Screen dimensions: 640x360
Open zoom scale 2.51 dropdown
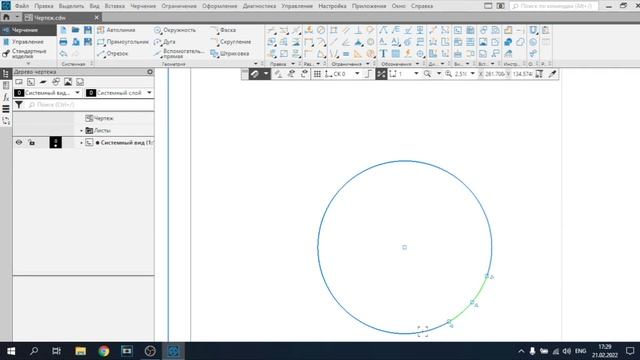(473, 74)
